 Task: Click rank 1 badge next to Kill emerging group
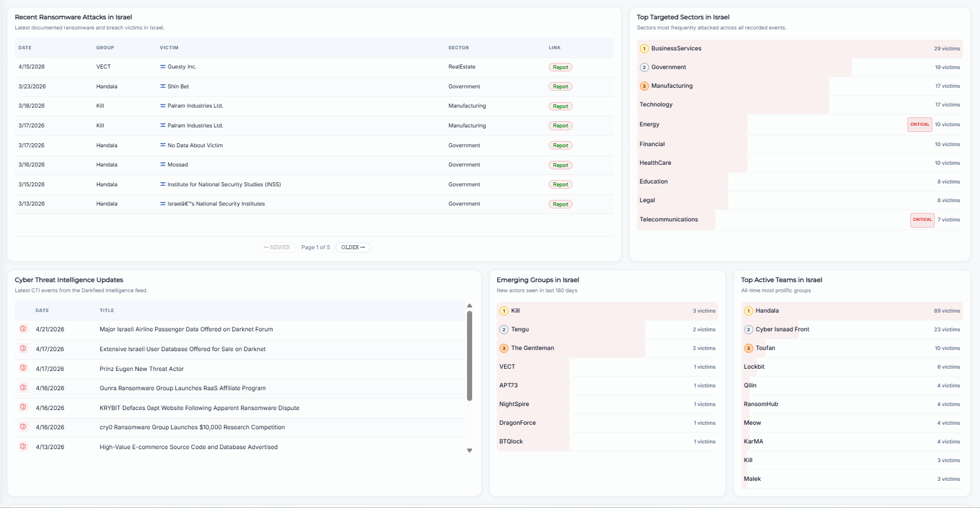504,311
